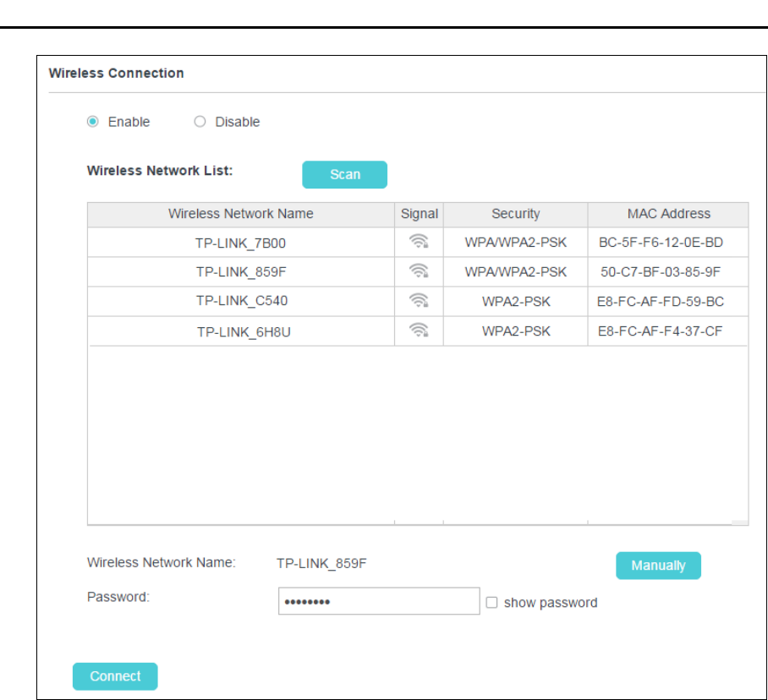Image resolution: width=768 pixels, height=700 pixels.
Task: Click the 'Disable' label text
Action: 237,122
